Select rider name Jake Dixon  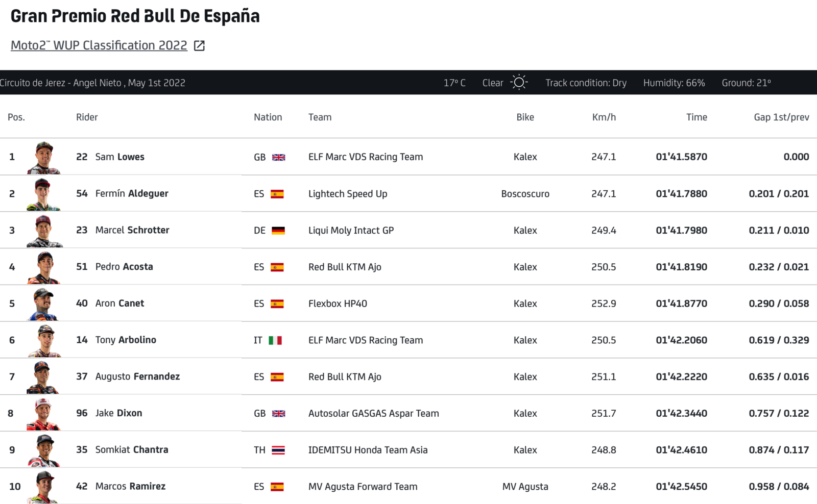[119, 413]
